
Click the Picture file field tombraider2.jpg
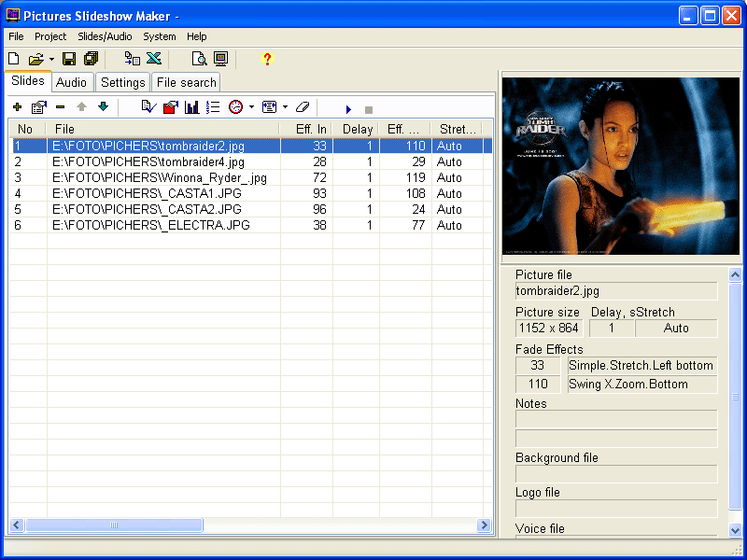pos(616,291)
